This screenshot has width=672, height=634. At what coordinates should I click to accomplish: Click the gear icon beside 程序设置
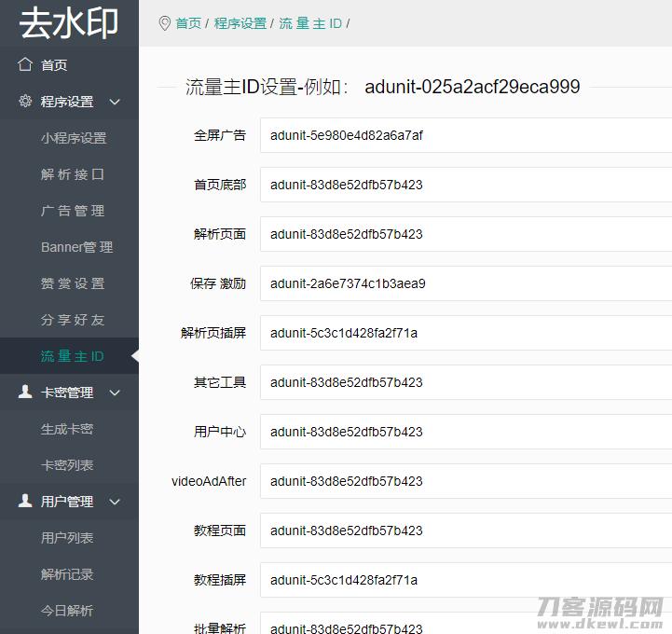tap(25, 102)
